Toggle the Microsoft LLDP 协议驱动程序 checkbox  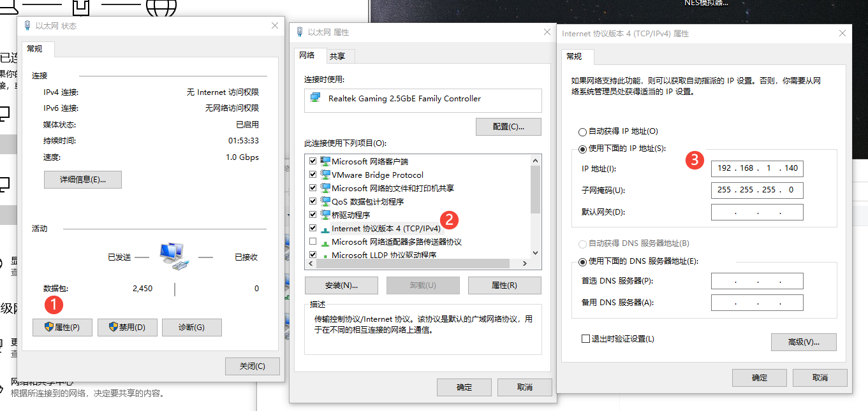click(x=313, y=255)
